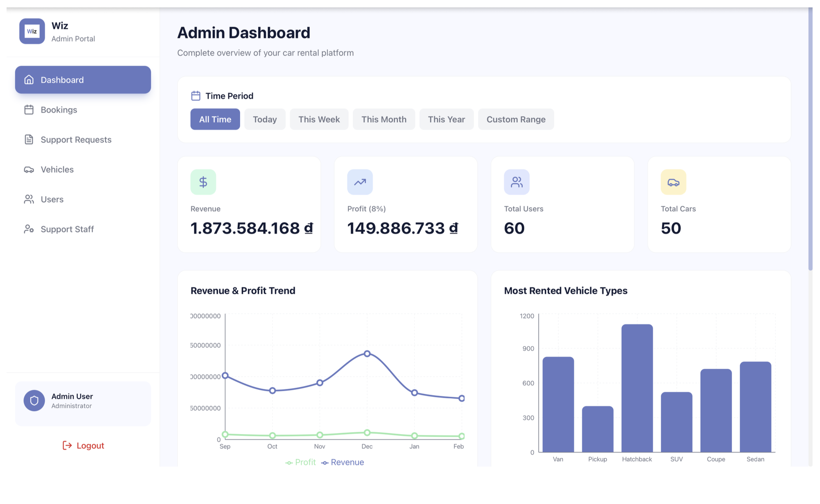Click the Profit (8%) label
This screenshot has height=504, width=820.
tap(366, 209)
